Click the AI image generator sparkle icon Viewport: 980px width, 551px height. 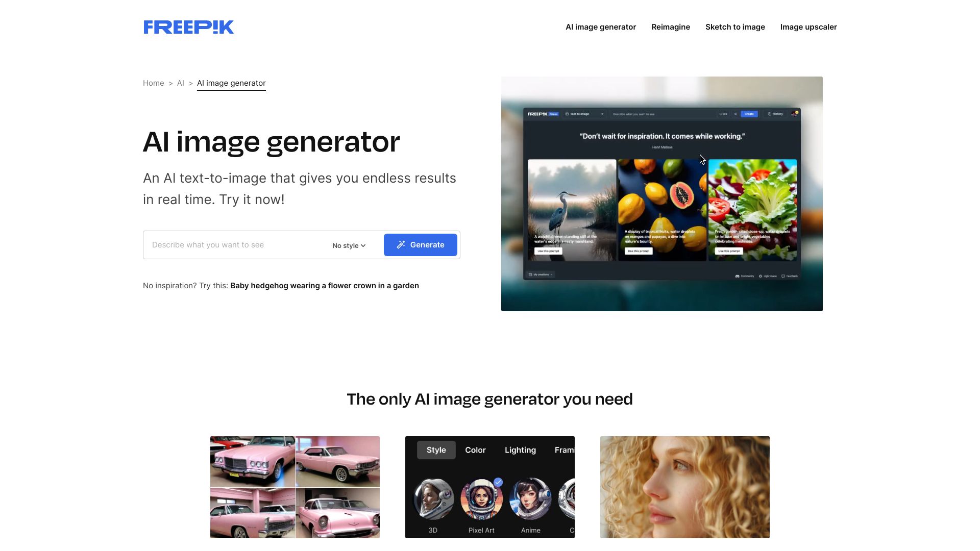click(x=401, y=244)
